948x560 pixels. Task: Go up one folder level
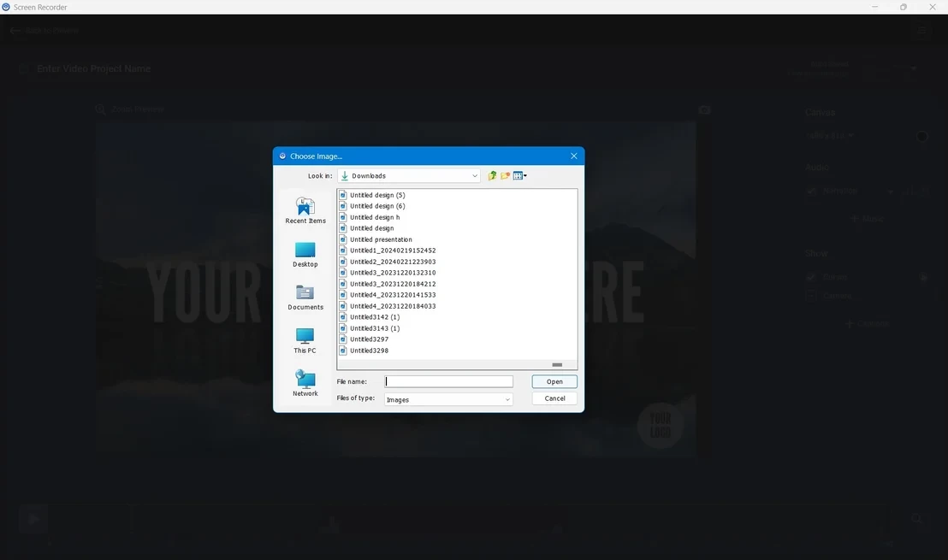coord(492,176)
